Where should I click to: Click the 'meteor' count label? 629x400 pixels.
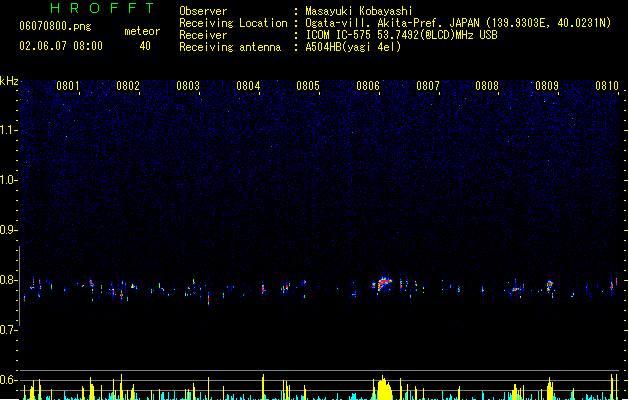142,31
